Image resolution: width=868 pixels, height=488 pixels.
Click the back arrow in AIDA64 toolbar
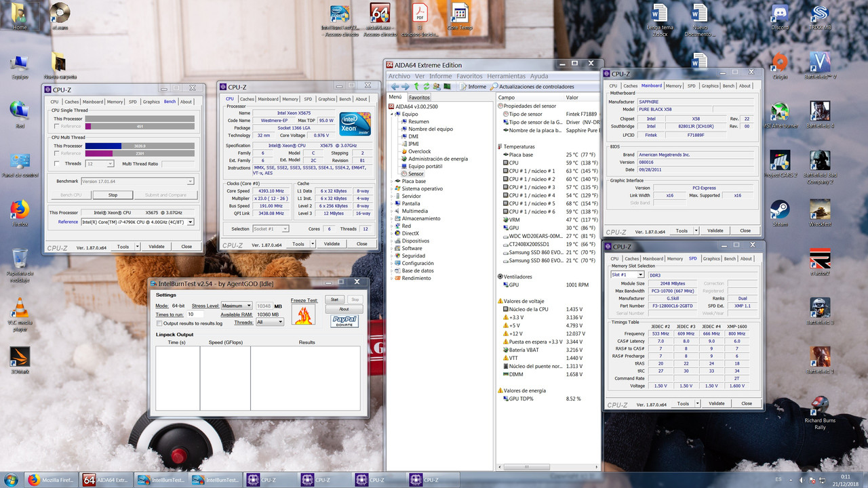click(x=394, y=87)
